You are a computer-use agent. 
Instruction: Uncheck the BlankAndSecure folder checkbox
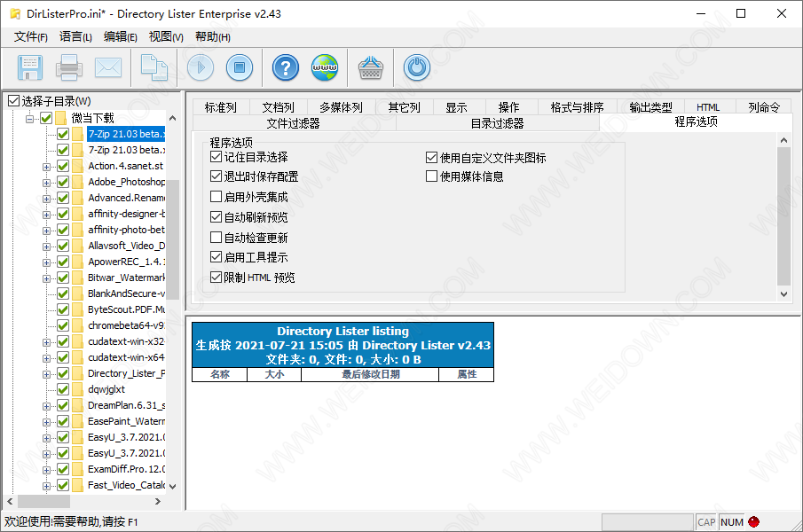[63, 293]
